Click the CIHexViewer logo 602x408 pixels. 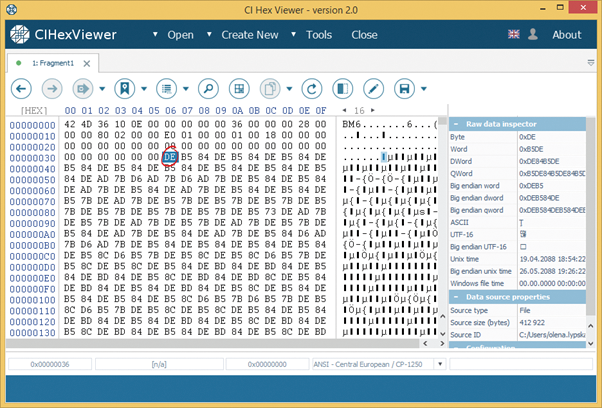[x=63, y=35]
